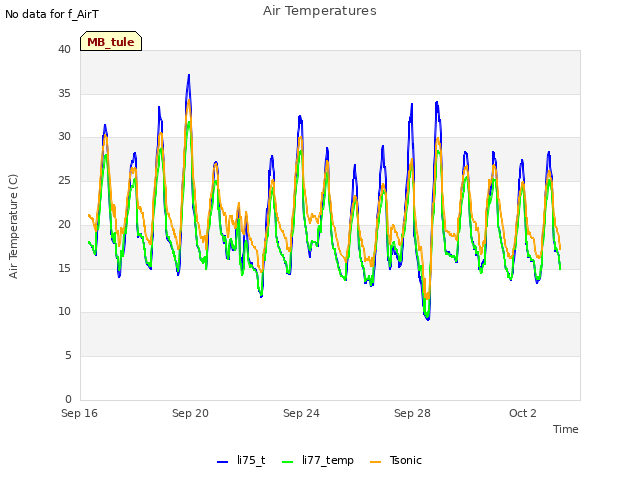The width and height of the screenshot is (640, 480).
Task: Click the 30 y-axis tick label
Action: tap(64, 137)
